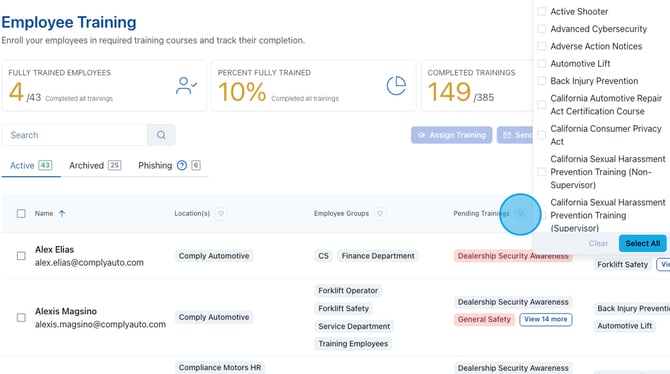670x374 pixels.
Task: Click the search magnifier icon button
Action: pos(161,135)
